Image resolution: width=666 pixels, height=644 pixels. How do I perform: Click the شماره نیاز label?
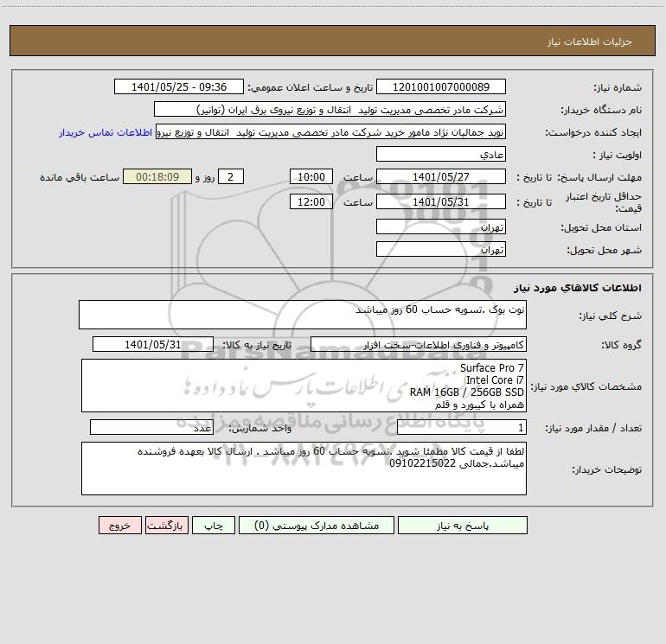click(x=618, y=87)
